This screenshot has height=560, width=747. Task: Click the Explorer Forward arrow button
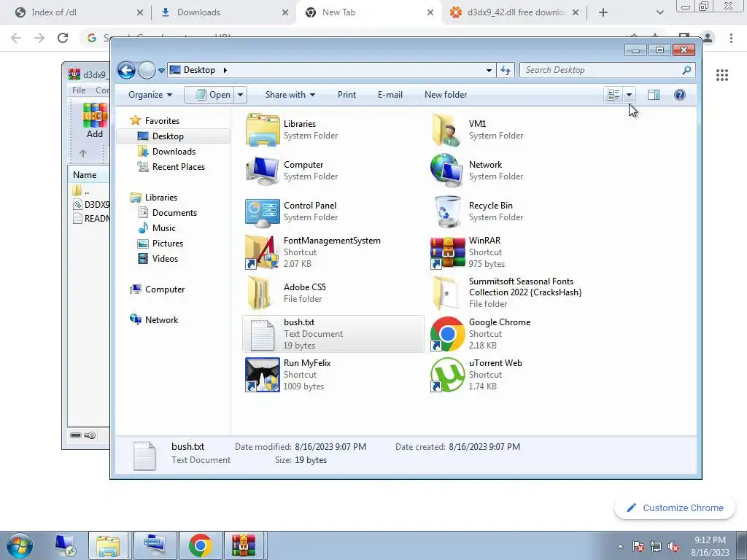tap(147, 71)
